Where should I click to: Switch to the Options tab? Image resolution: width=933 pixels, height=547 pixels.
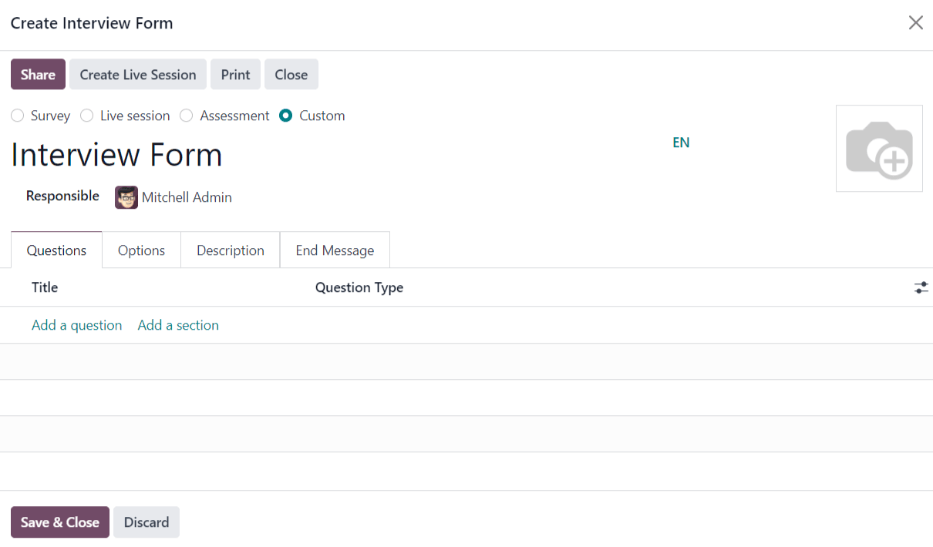click(x=141, y=251)
